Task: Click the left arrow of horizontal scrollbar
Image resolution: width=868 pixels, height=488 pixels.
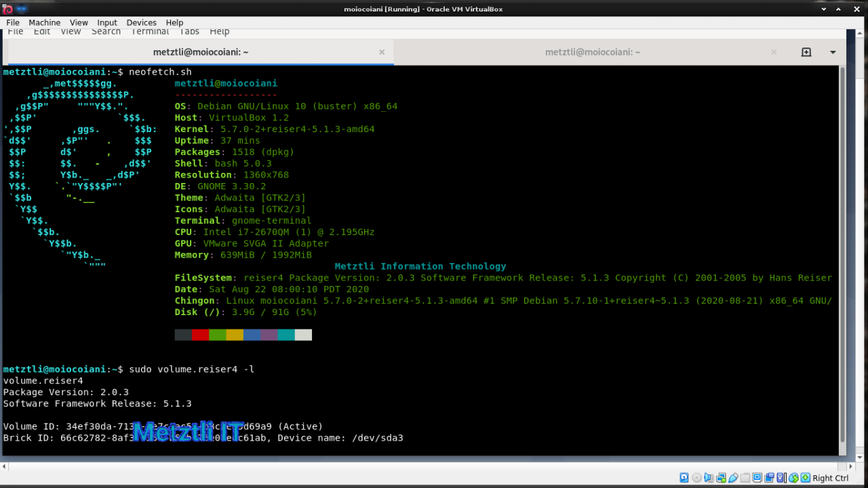Action: (5, 466)
